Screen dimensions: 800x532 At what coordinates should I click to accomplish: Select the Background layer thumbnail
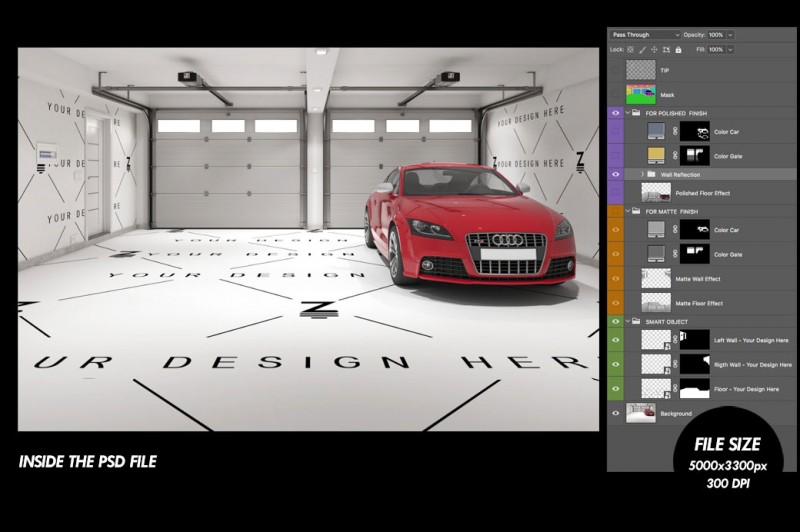point(641,413)
